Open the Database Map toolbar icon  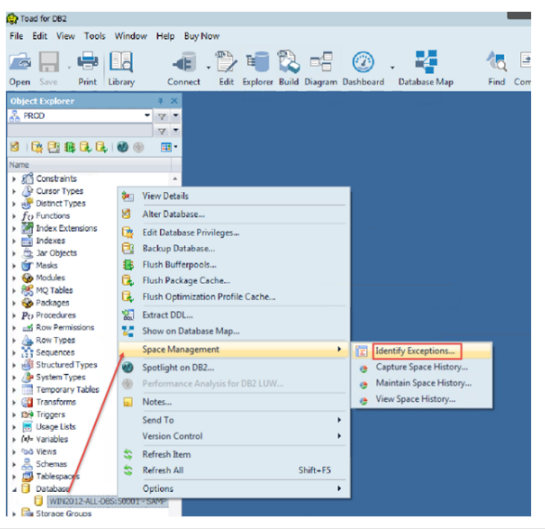(x=426, y=68)
